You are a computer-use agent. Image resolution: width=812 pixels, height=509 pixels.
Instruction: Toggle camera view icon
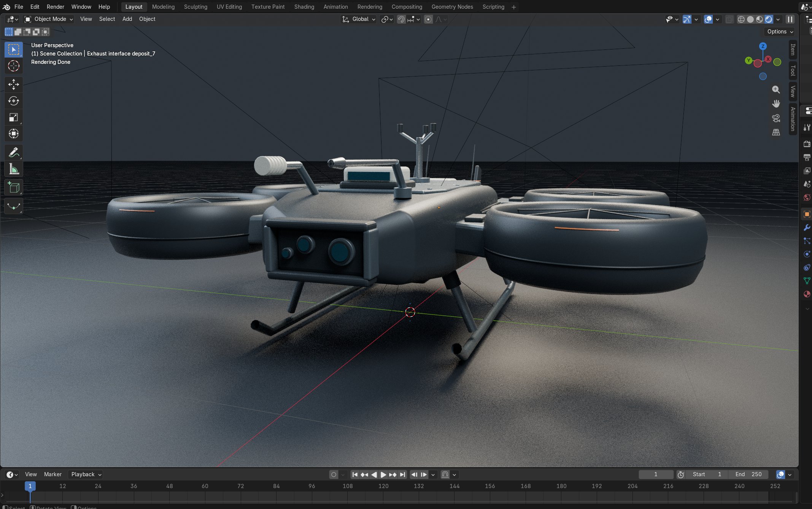[776, 118]
